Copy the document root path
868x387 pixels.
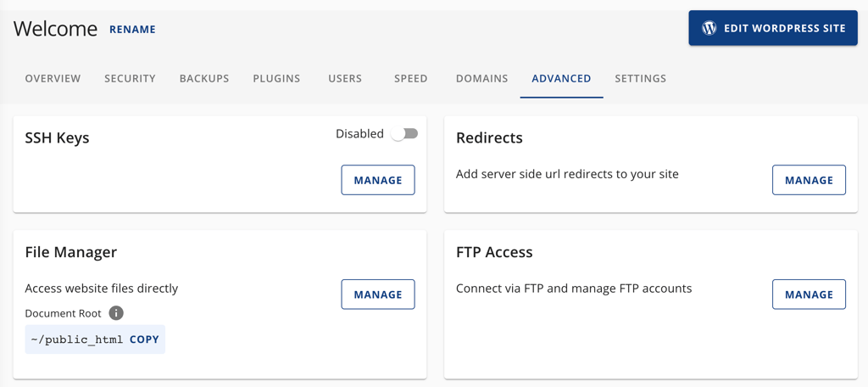point(144,339)
